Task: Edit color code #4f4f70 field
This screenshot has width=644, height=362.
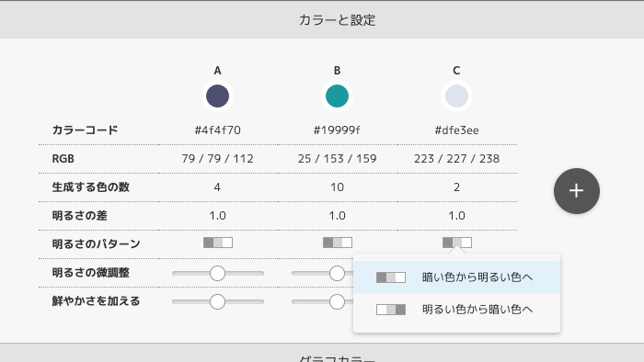Action: coord(217,130)
